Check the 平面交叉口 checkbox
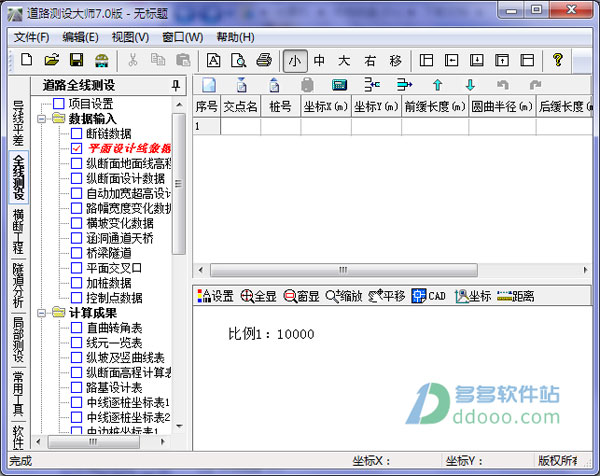Viewport: 600px width, 476px height. click(77, 268)
